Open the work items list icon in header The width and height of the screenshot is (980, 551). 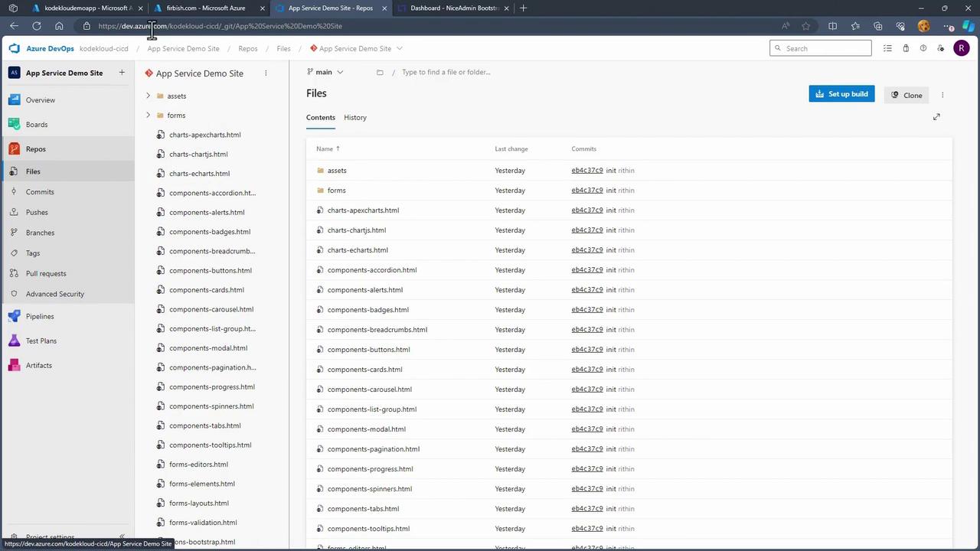pos(887,48)
